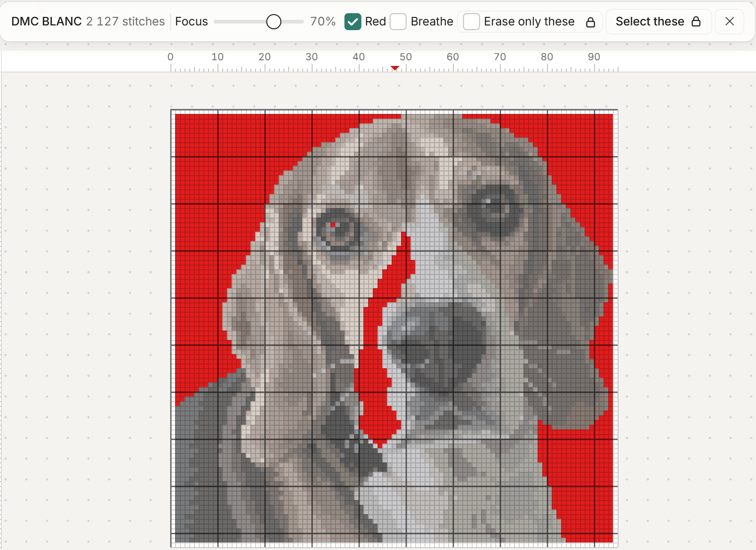Uncheck the Red highlight checkbox
The width and height of the screenshot is (756, 550).
[x=353, y=22]
